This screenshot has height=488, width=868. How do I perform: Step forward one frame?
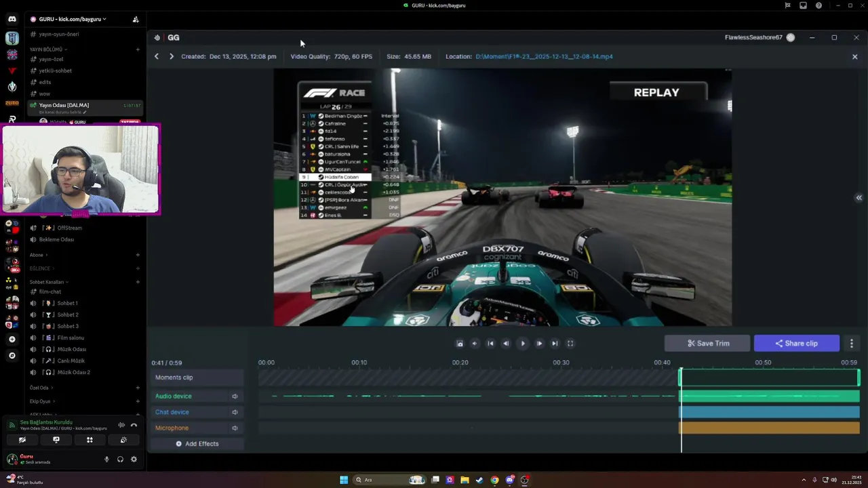click(539, 344)
